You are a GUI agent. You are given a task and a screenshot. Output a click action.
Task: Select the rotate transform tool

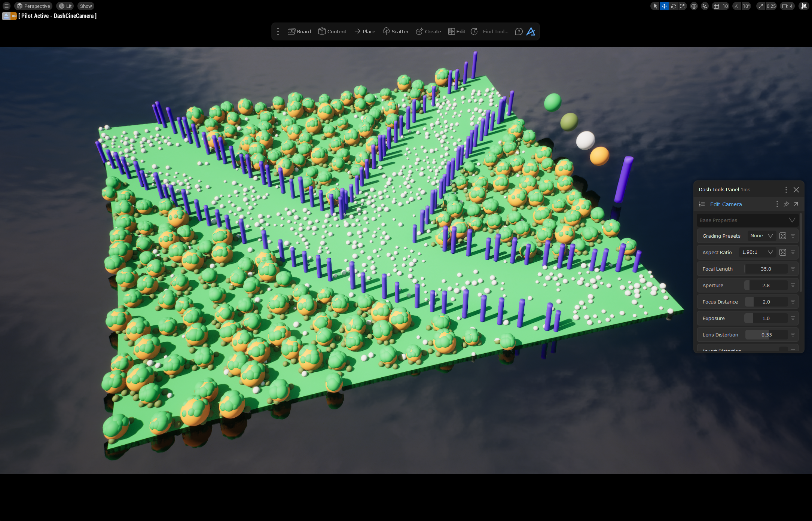point(673,6)
